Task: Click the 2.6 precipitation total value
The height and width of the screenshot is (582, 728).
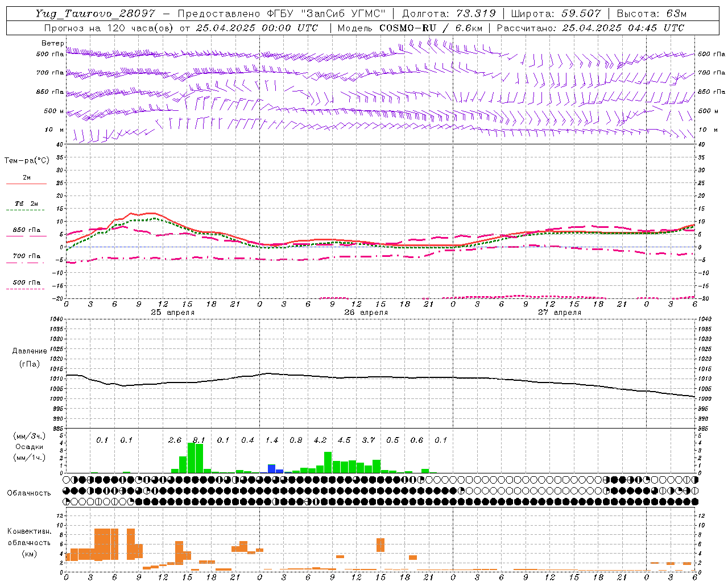Action: [x=175, y=440]
